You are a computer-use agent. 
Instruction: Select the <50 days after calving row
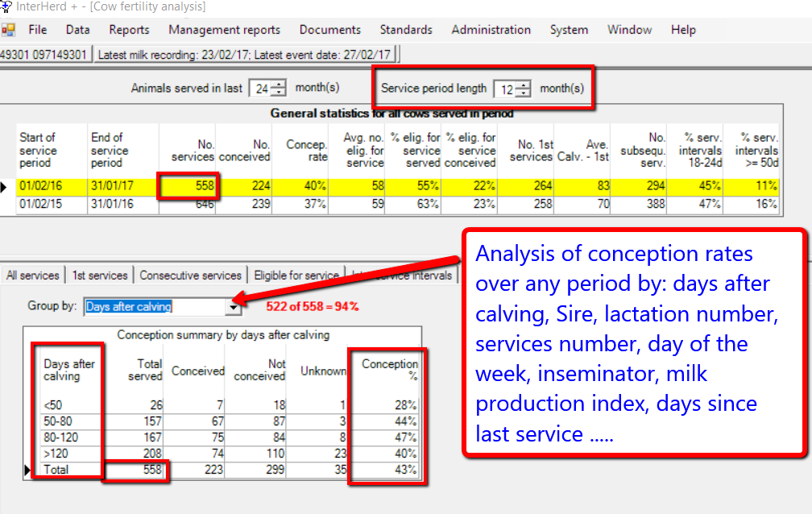(230, 405)
